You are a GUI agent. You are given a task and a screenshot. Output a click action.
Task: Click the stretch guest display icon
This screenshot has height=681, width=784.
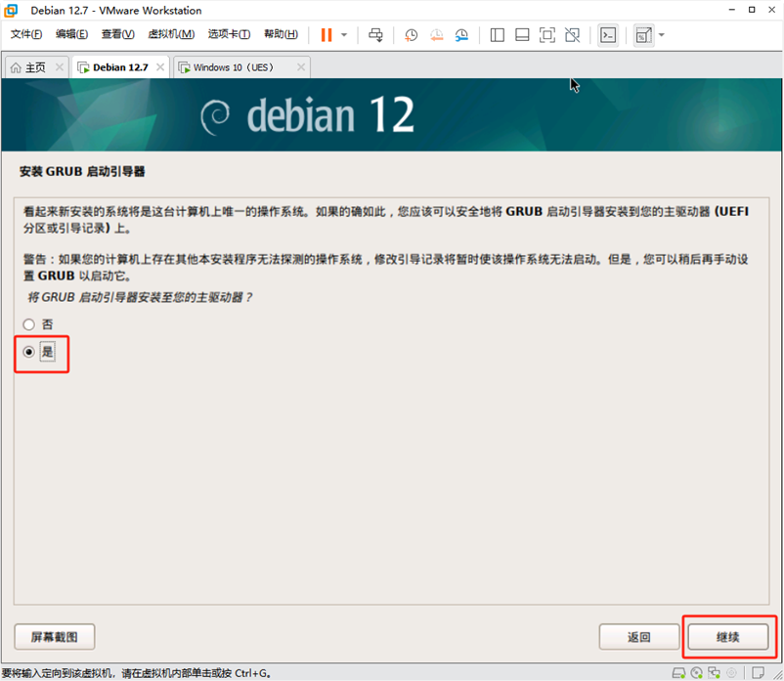tap(643, 35)
